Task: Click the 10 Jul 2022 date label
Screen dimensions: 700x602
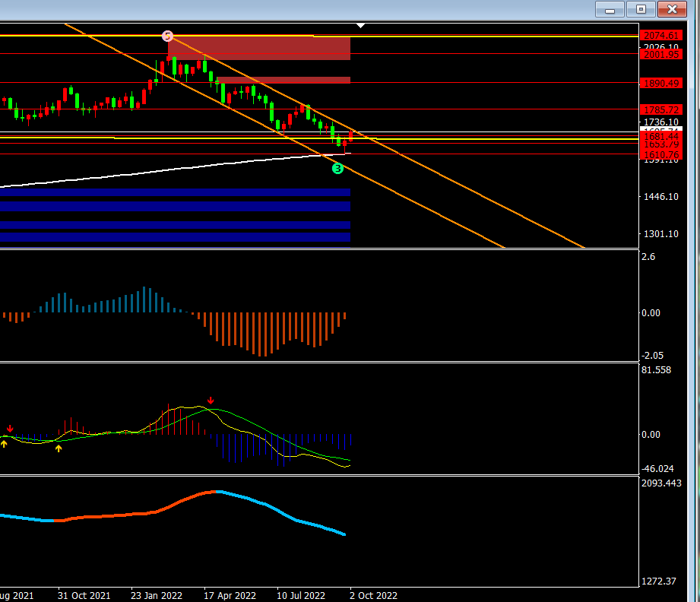Action: [301, 595]
